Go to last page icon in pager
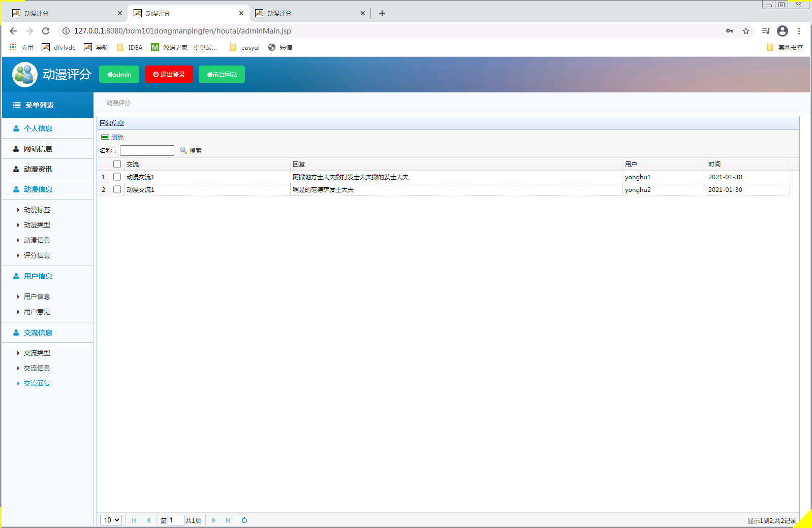Viewport: 812px width, 528px height. coord(228,520)
